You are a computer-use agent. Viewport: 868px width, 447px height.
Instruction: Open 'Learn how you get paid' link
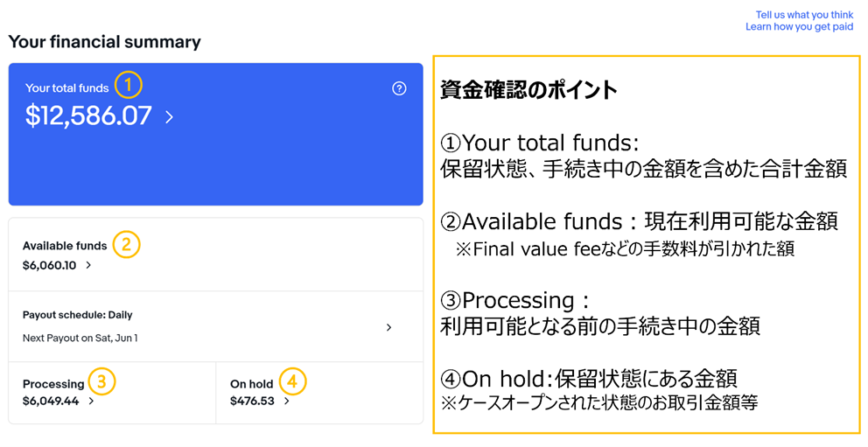[800, 26]
